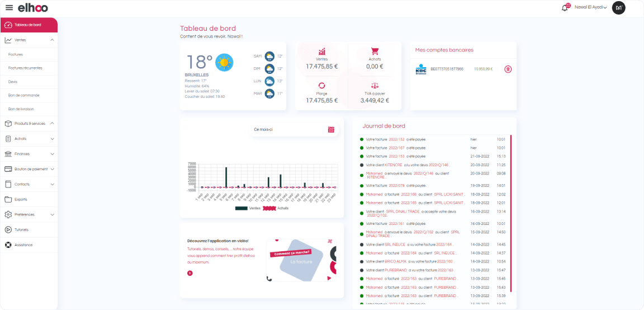Click the TVA à payer scales icon
This screenshot has height=310, width=644.
[x=375, y=86]
